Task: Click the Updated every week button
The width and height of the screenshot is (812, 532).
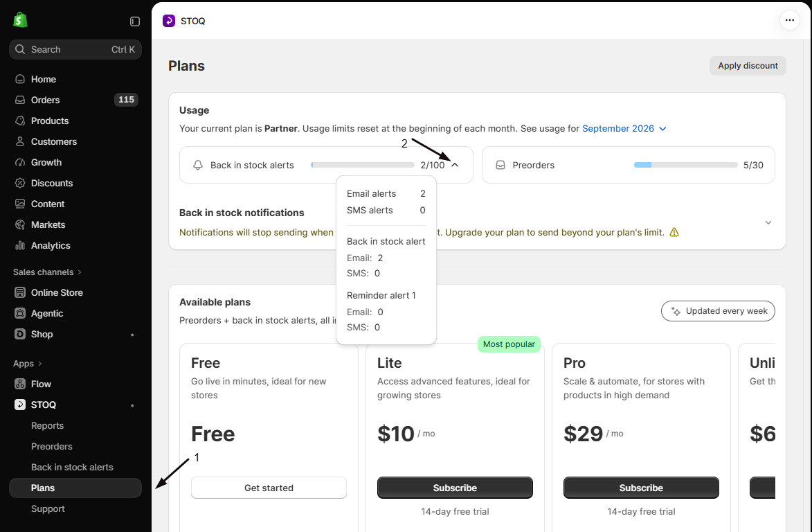Action: [x=718, y=311]
